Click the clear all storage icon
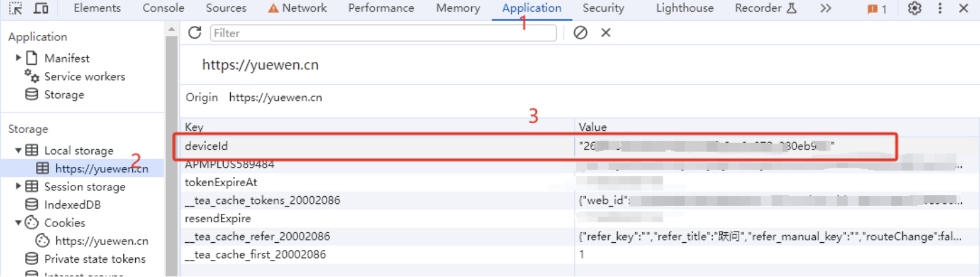Image resolution: width=980 pixels, height=277 pixels. 580,32
